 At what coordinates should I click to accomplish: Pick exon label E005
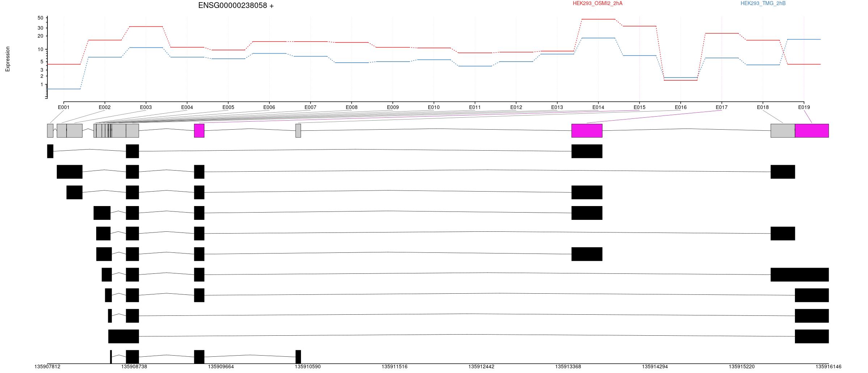pos(228,107)
